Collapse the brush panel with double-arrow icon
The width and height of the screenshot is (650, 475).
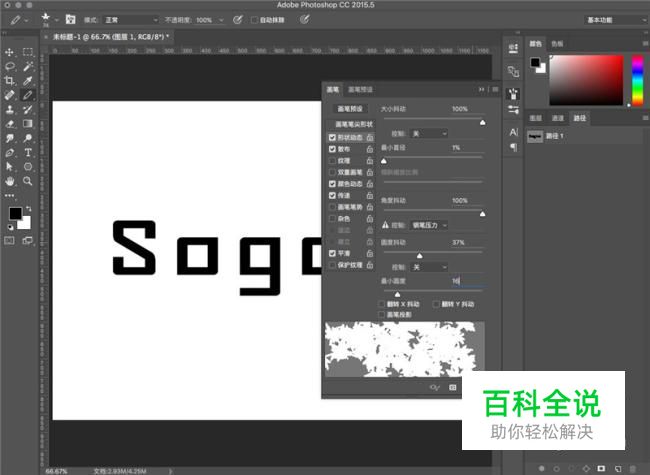[x=481, y=90]
